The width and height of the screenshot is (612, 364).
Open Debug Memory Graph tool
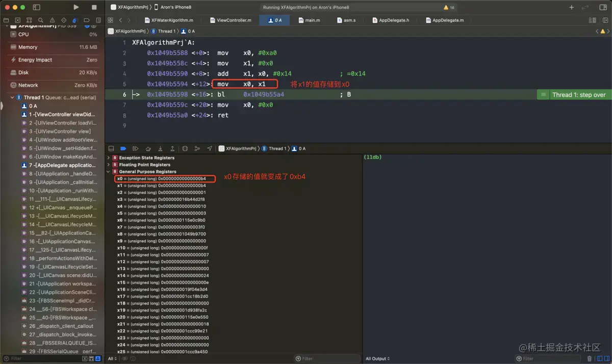(197, 148)
